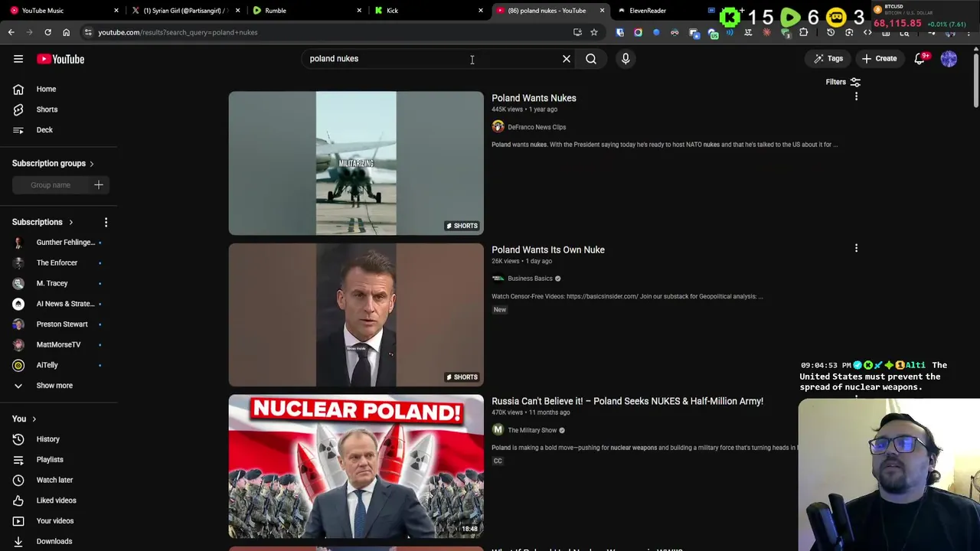Click the 'Poland Wants Nukes' title
980x551 pixels.
point(534,98)
